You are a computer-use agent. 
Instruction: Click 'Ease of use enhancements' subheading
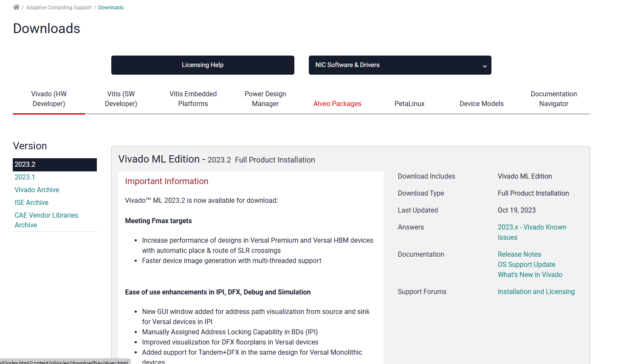click(218, 292)
